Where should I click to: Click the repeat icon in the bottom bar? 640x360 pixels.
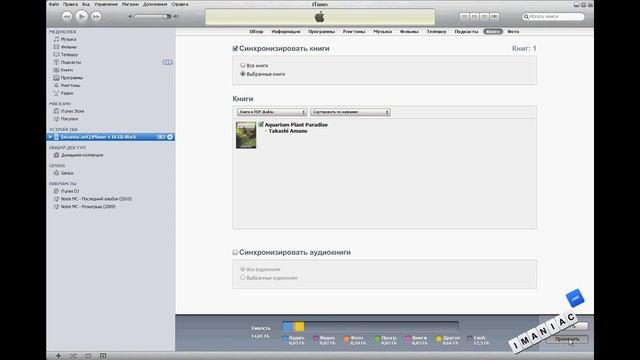coord(88,356)
